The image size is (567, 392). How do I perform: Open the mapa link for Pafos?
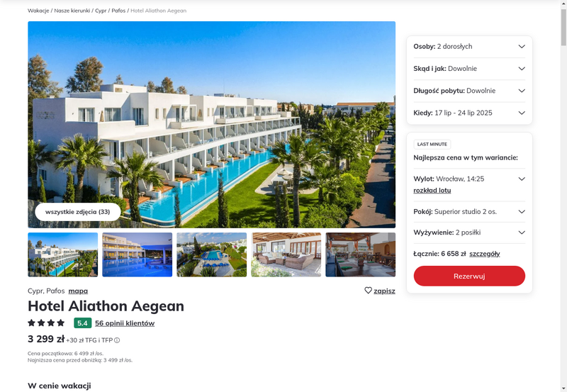point(78,291)
